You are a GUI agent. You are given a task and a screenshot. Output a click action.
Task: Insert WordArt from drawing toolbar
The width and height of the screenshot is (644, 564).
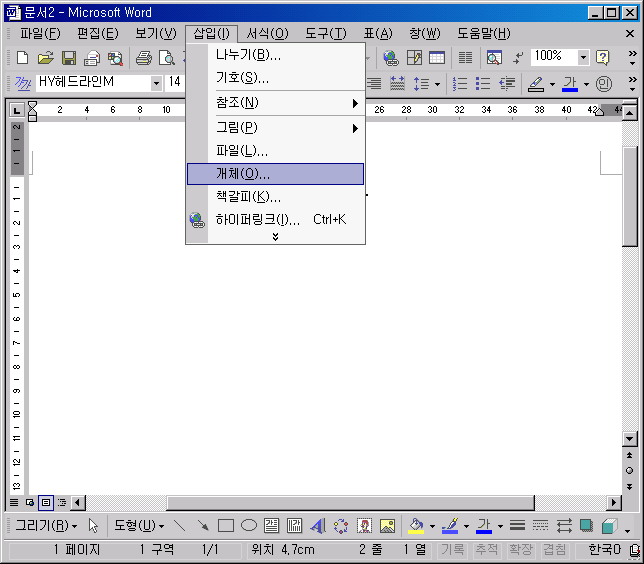[x=318, y=525]
